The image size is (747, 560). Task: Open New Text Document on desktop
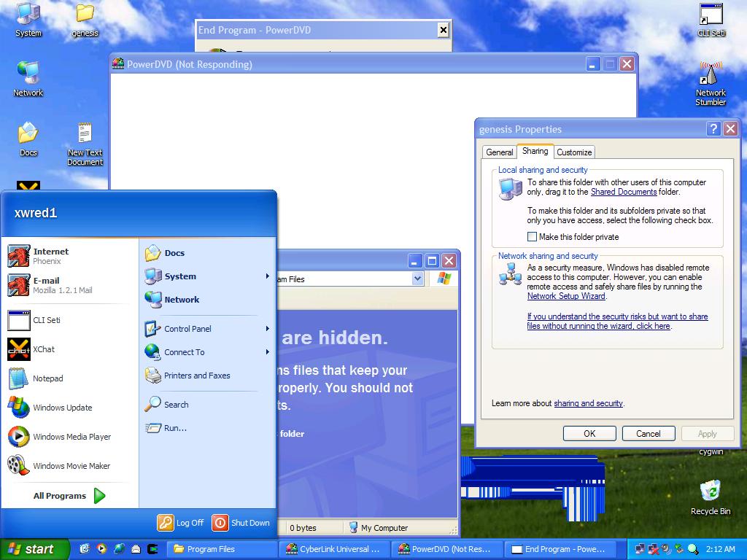[85, 144]
